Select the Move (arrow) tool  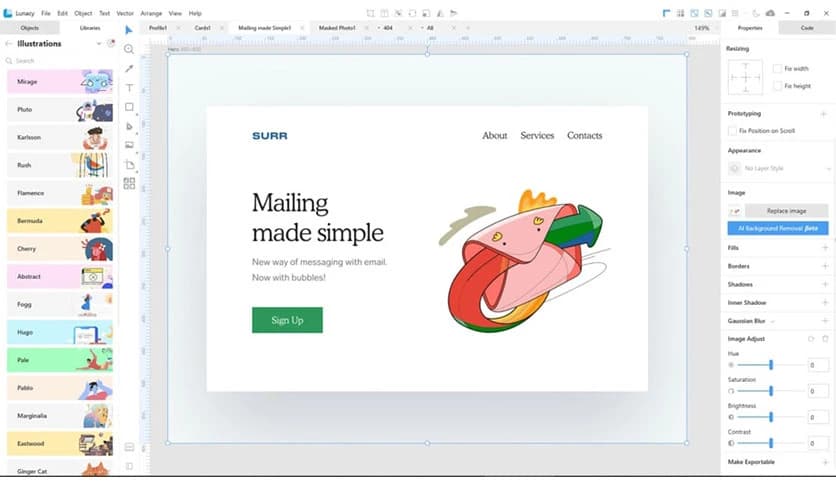(x=128, y=30)
